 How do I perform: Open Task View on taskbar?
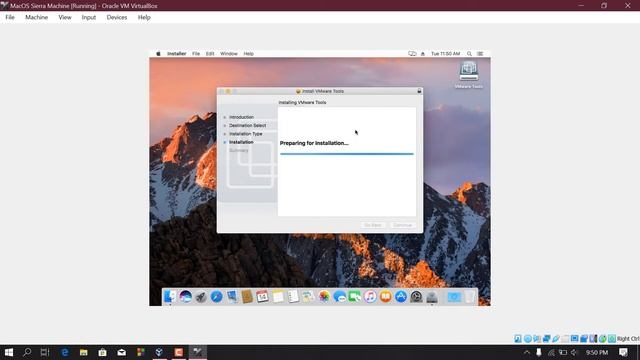pyautogui.click(x=45, y=352)
